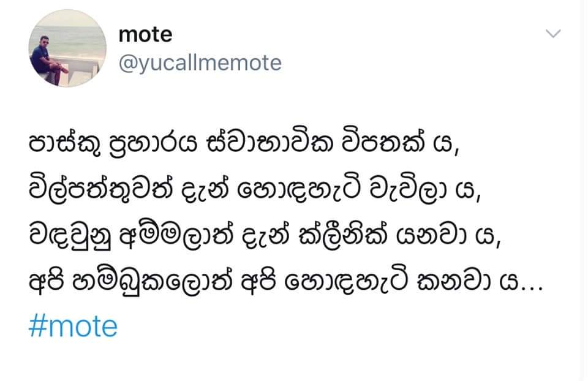The height and width of the screenshot is (381, 588).
Task: Click the second line starting with විල්පත්තුවත්
Action: point(255,189)
